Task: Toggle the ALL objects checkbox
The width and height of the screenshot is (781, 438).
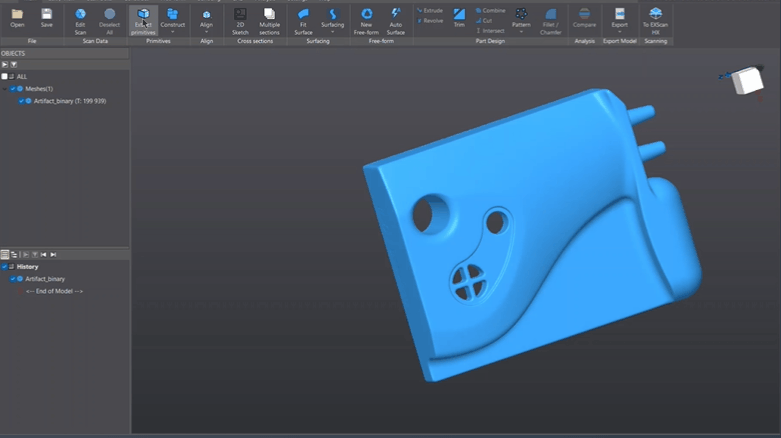Action: (x=5, y=76)
